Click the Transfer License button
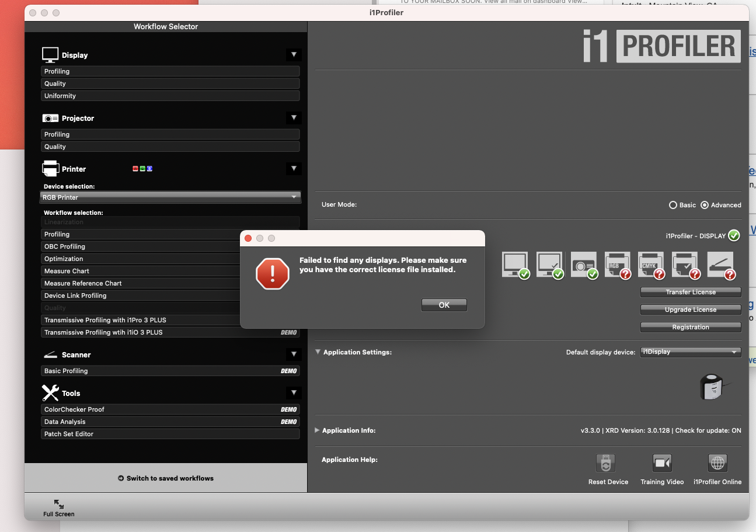Viewport: 756px width, 532px height. pos(691,292)
